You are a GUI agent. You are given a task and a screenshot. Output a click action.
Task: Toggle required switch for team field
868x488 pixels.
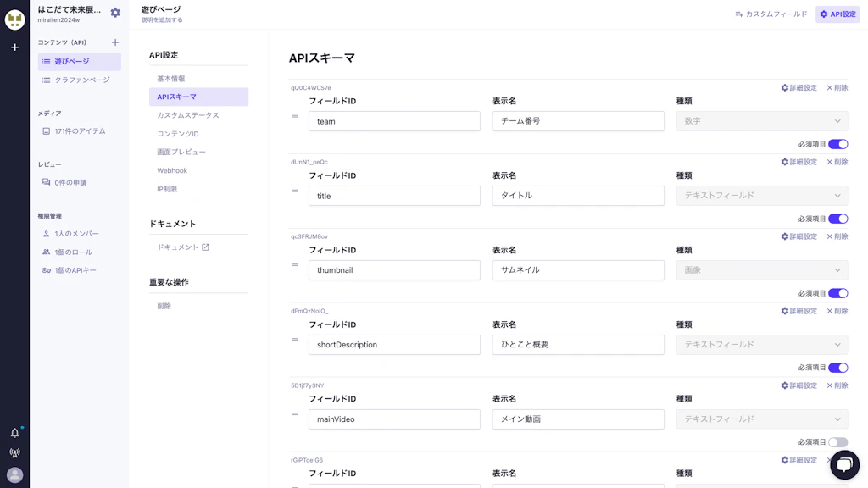point(837,144)
